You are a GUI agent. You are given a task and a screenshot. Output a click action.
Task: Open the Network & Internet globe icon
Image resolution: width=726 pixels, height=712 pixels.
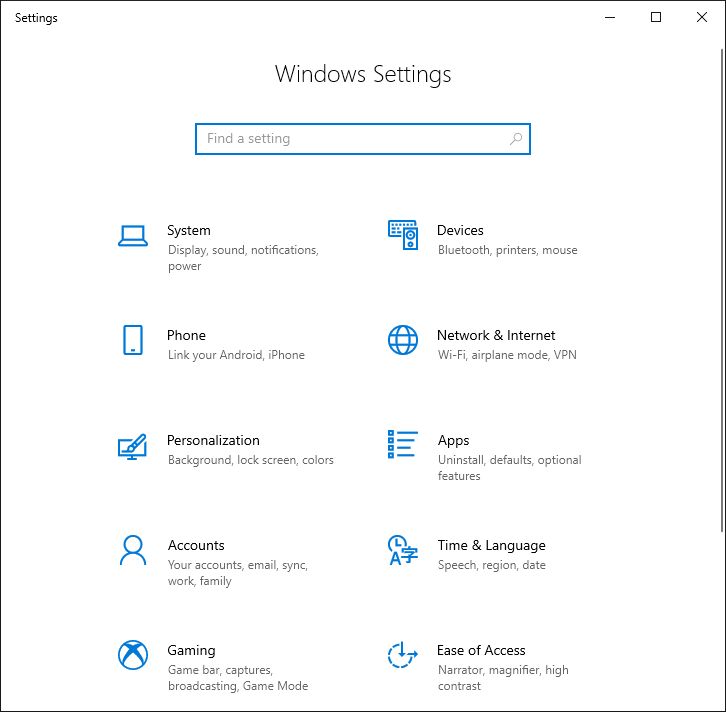pyautogui.click(x=403, y=340)
